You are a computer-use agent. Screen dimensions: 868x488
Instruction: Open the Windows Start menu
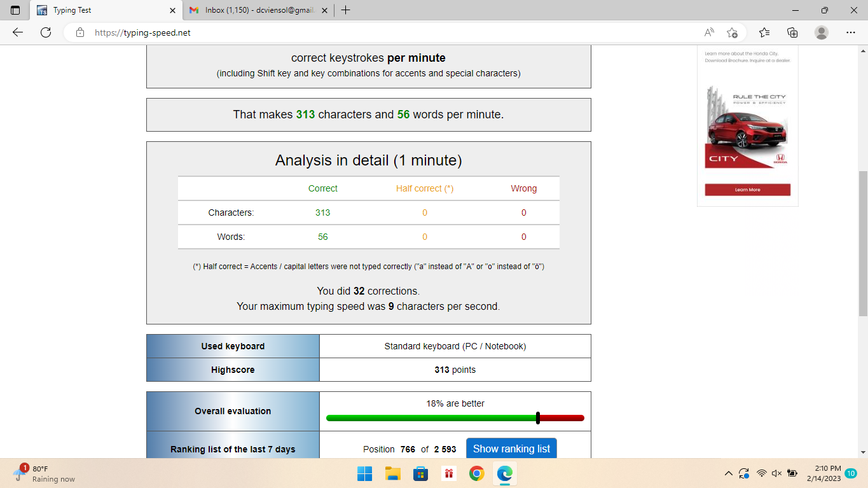[364, 473]
